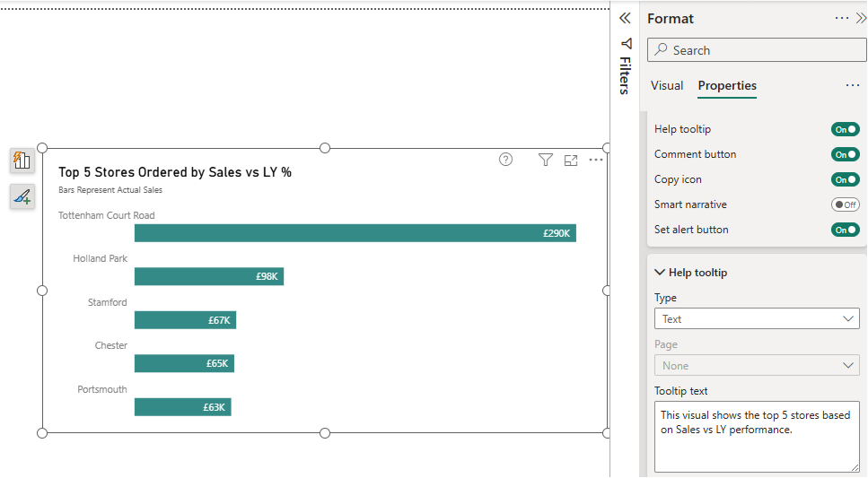
Task: Open the visual's More options ellipsis
Action: tap(596, 160)
